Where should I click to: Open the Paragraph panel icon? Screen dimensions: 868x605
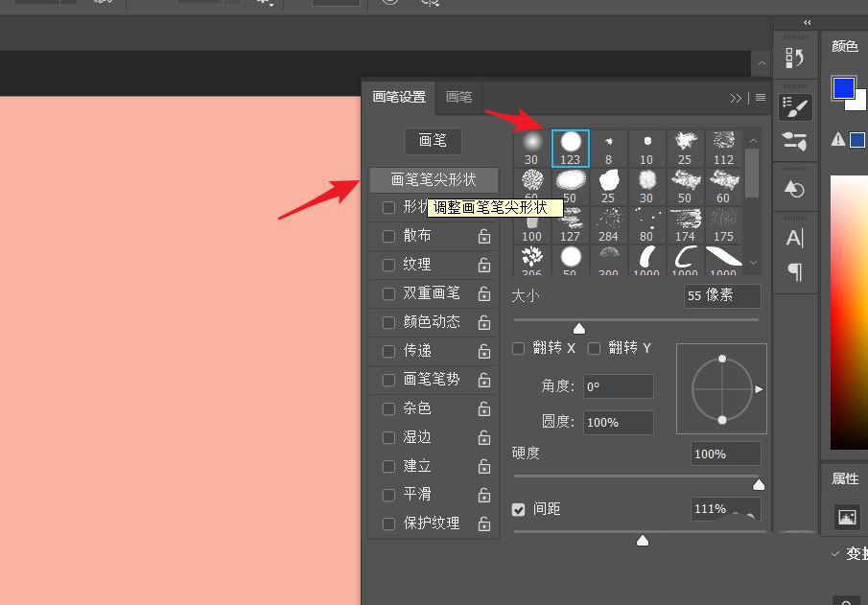(795, 271)
